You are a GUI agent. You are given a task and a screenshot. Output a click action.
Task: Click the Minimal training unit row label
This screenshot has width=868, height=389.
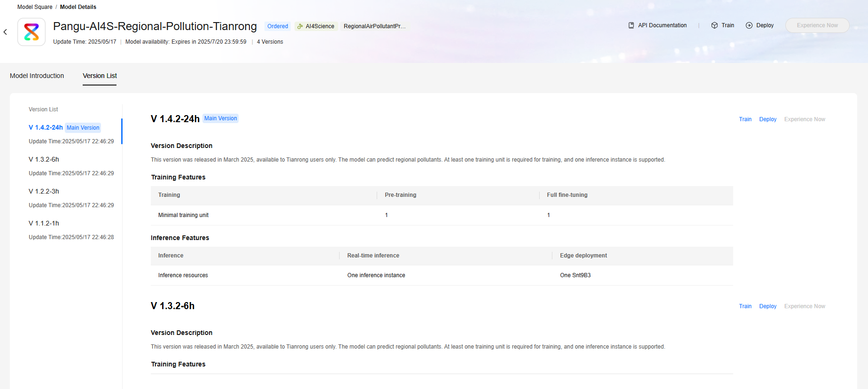(183, 215)
